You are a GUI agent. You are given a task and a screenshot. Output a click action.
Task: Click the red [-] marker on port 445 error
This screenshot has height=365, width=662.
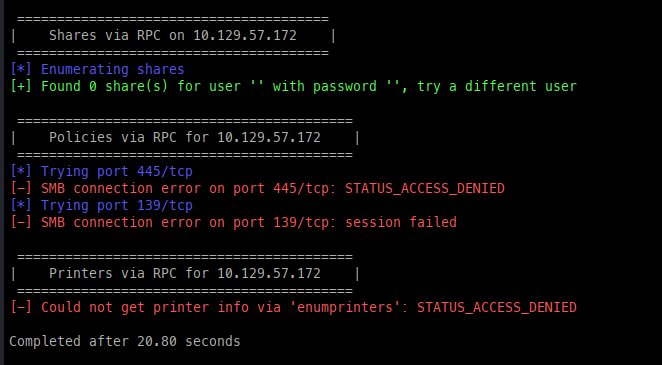(x=21, y=188)
